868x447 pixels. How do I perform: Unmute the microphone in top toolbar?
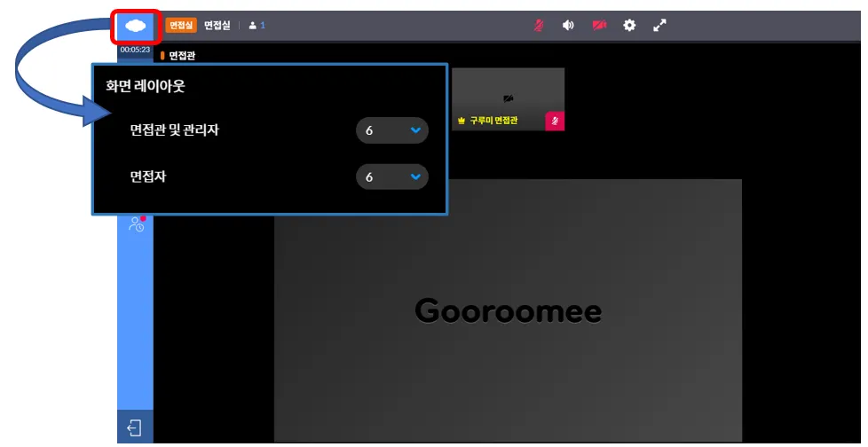[x=538, y=26]
